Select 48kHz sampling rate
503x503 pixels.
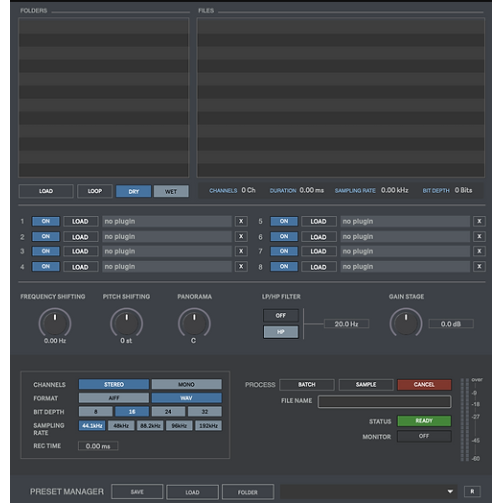121,426
